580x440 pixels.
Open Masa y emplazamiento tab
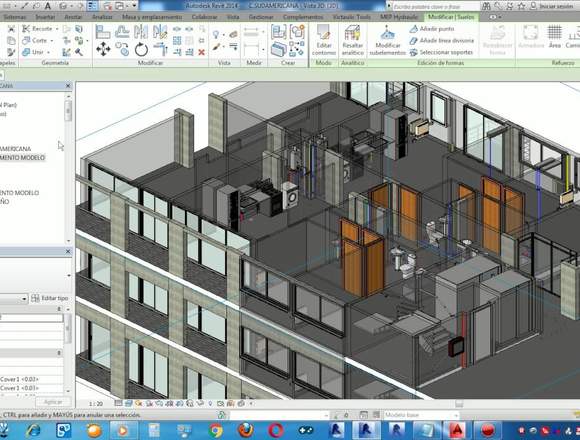click(x=152, y=17)
